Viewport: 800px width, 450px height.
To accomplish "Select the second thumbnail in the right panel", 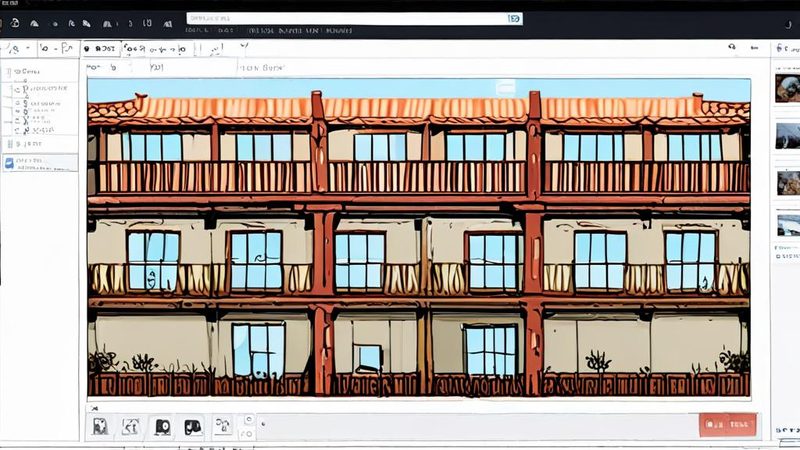I will (x=788, y=136).
